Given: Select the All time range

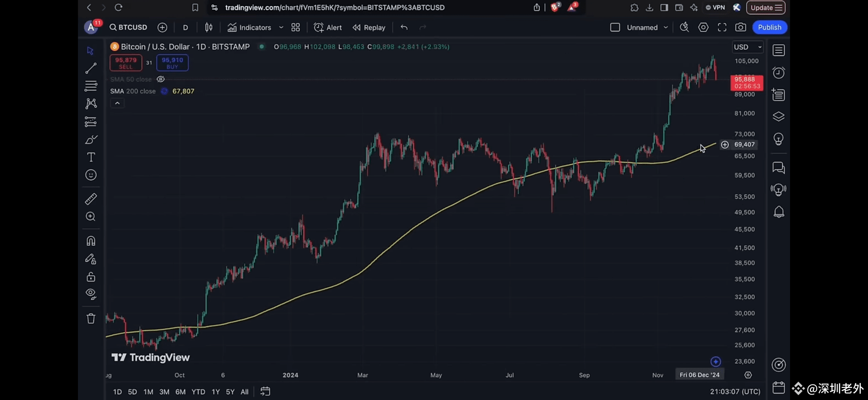Looking at the screenshot, I should coord(245,392).
